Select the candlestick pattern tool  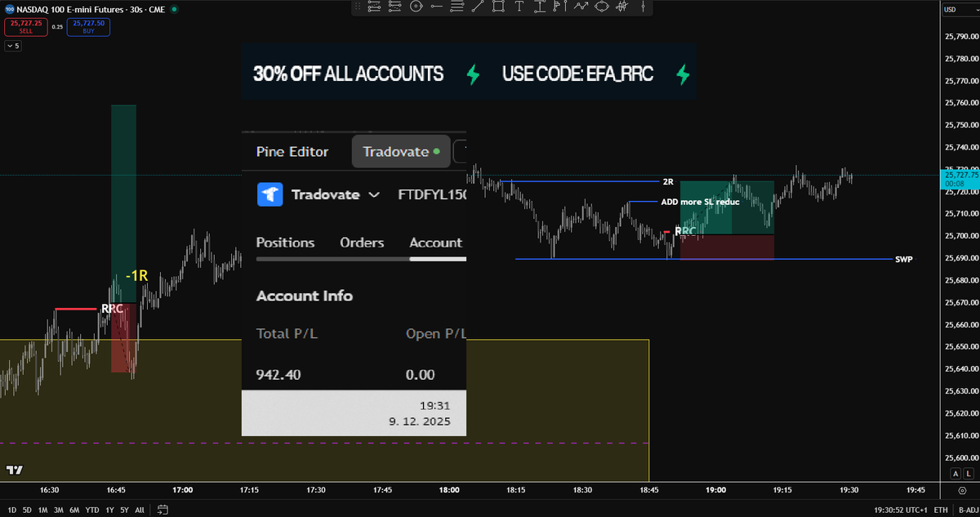click(x=622, y=7)
